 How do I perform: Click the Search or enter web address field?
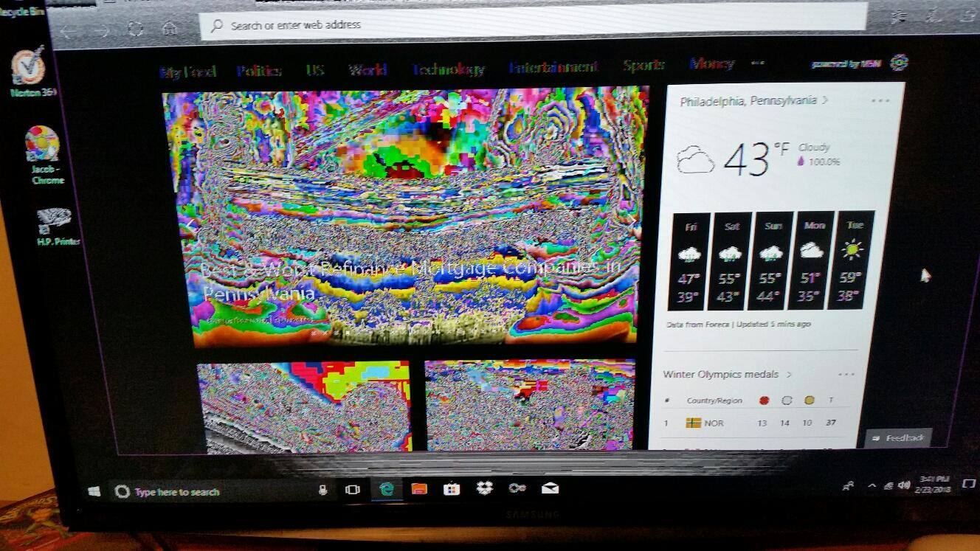[531, 25]
